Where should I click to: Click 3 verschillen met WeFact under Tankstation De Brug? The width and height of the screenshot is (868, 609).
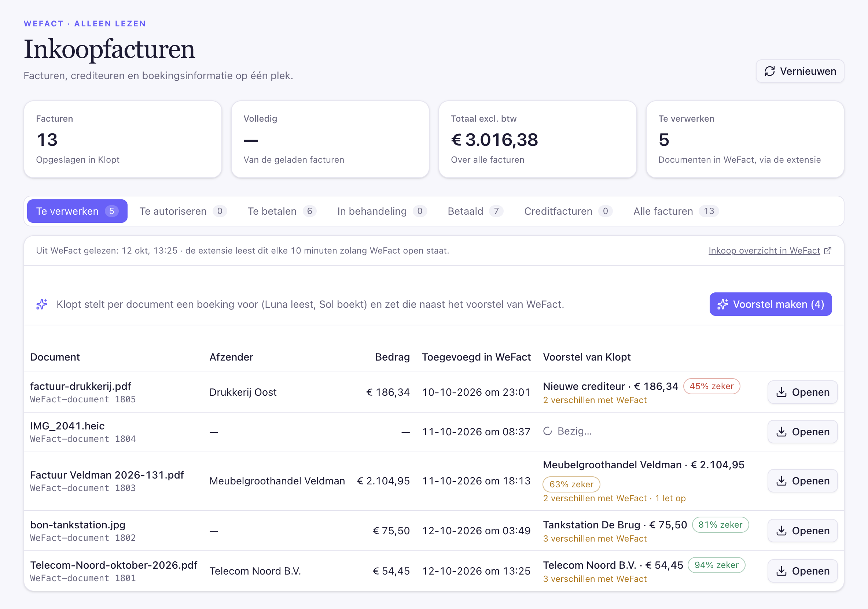[x=595, y=538]
